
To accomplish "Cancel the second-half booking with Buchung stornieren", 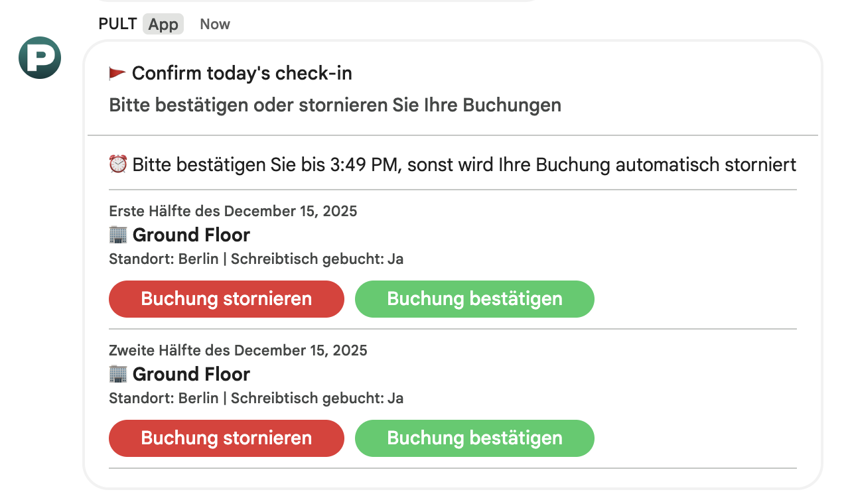I will [226, 438].
